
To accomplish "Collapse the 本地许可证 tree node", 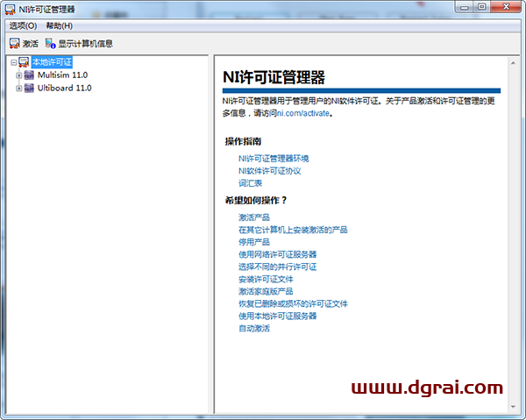I will click(14, 62).
